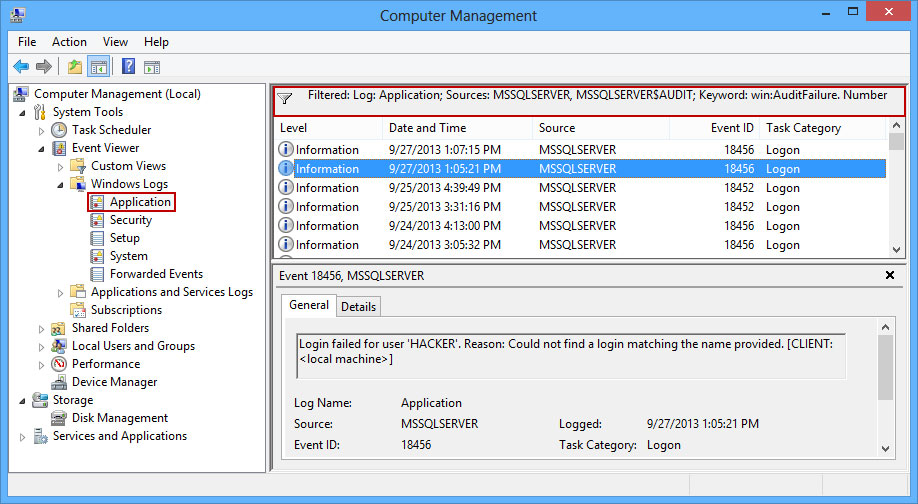Select the 9/25/2013 4:39:49 PM event row
The width and height of the screenshot is (918, 504).
click(x=580, y=188)
